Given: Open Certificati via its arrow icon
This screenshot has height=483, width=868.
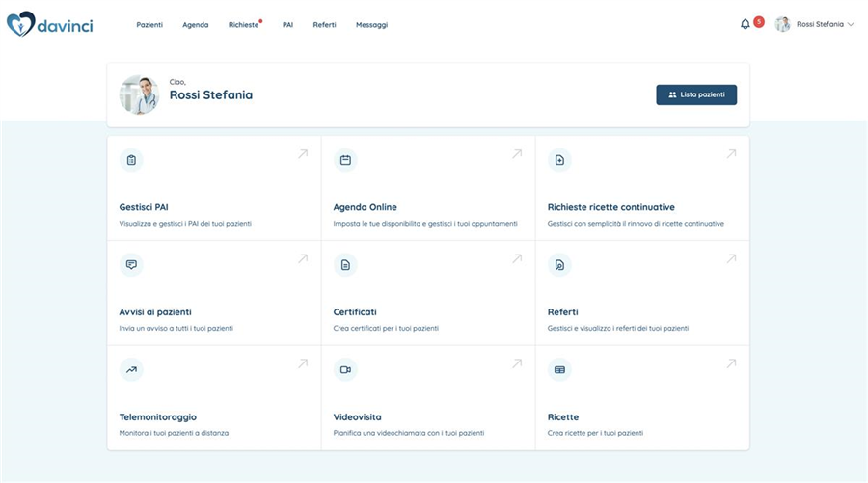Looking at the screenshot, I should 517,258.
